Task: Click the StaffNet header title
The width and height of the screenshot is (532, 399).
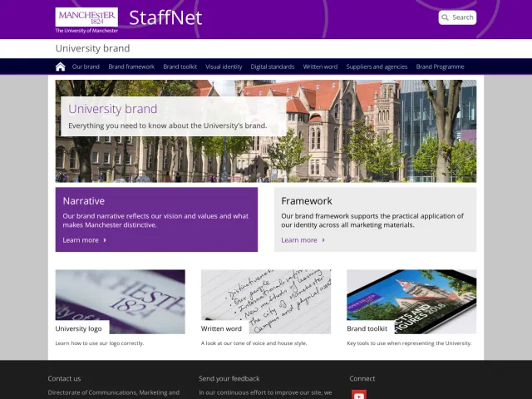Action: tap(165, 17)
